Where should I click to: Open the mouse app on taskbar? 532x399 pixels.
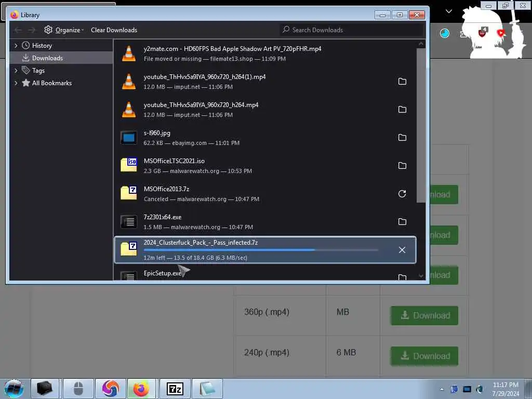pyautogui.click(x=78, y=389)
